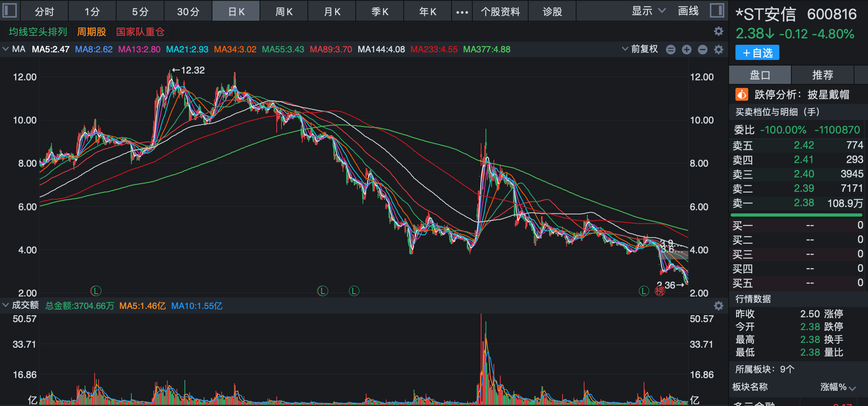
Task: Click the 画线 drawing button
Action: (x=688, y=11)
